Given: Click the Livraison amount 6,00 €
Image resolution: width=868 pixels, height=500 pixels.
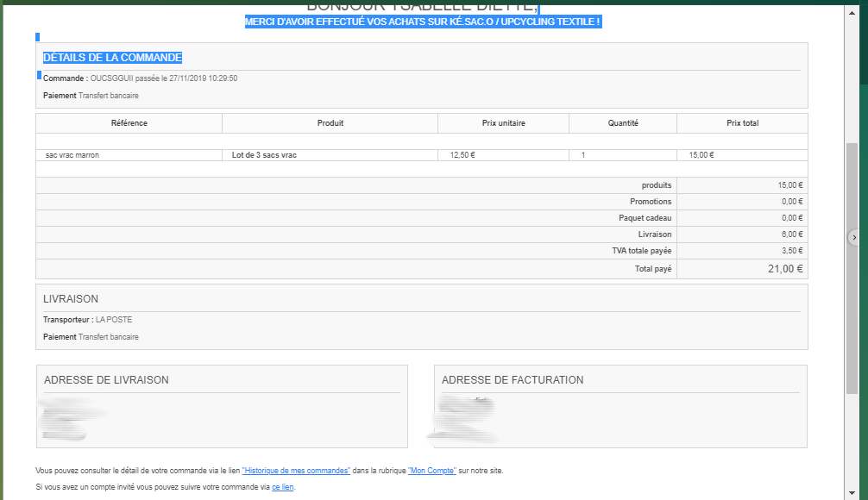Looking at the screenshot, I should coord(791,234).
